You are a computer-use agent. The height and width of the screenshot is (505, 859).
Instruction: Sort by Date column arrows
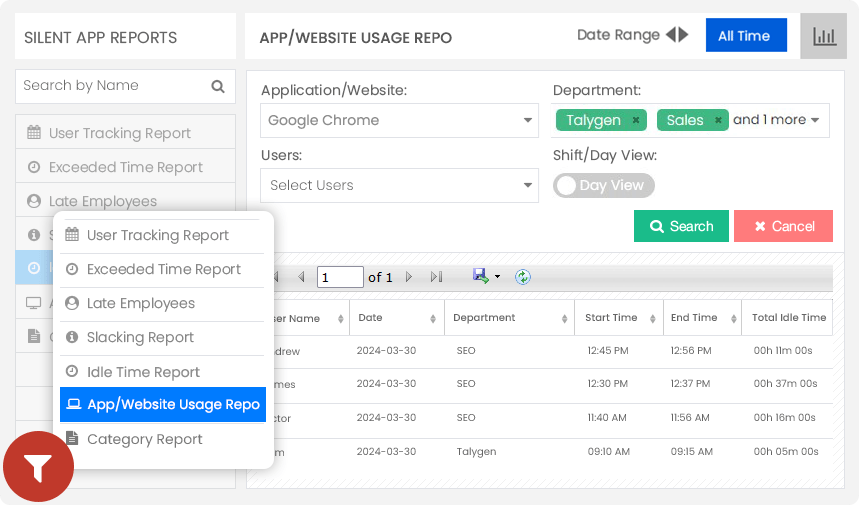click(433, 318)
